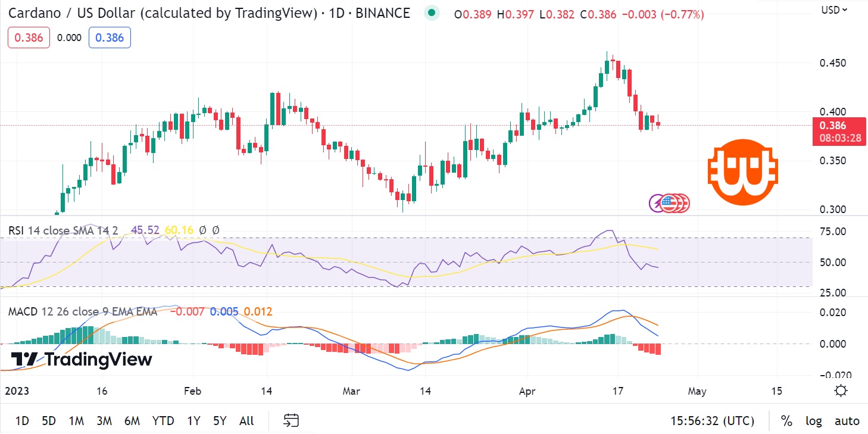The width and height of the screenshot is (868, 434).
Task: Toggle auto scale mode
Action: click(x=847, y=421)
